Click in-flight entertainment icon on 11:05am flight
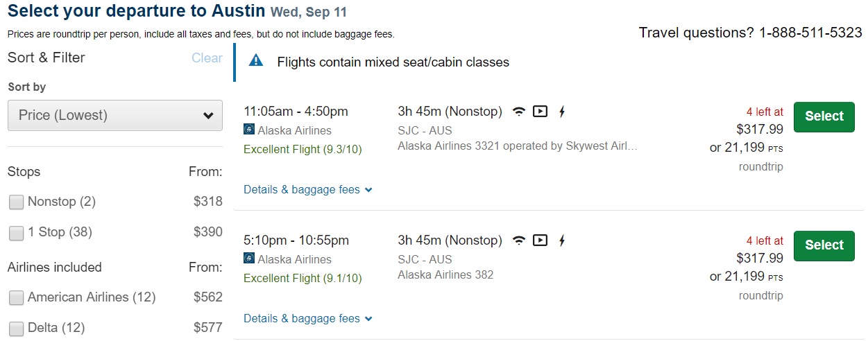Viewport: 868px width, 341px height. tap(541, 112)
